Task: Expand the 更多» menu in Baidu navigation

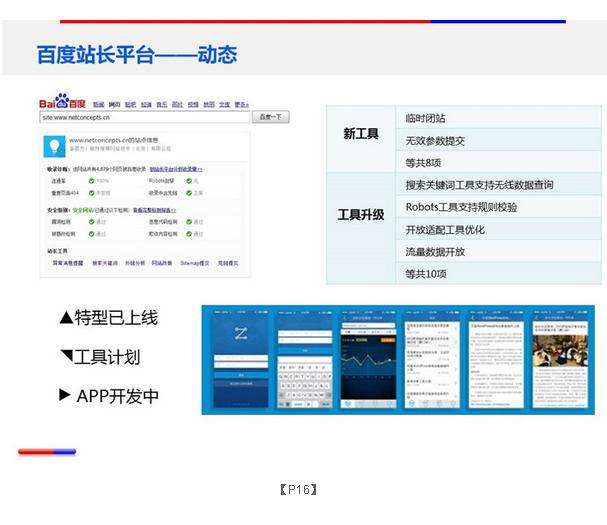Action: tap(240, 103)
